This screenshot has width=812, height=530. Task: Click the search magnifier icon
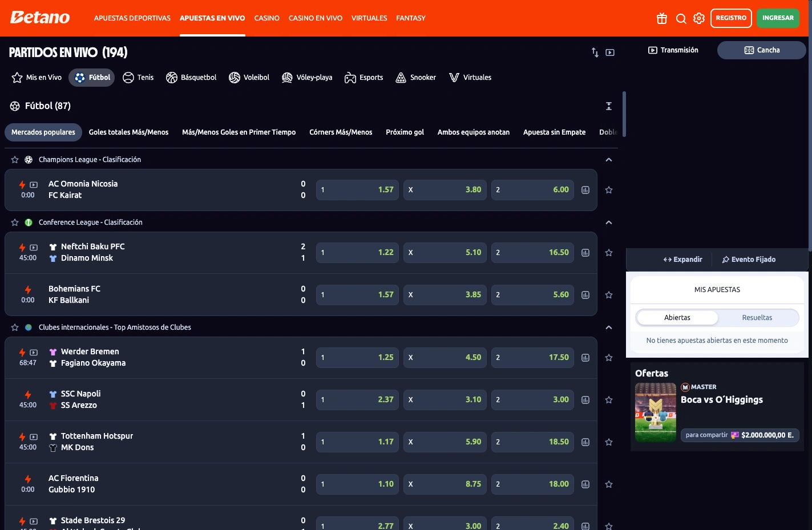tap(681, 18)
